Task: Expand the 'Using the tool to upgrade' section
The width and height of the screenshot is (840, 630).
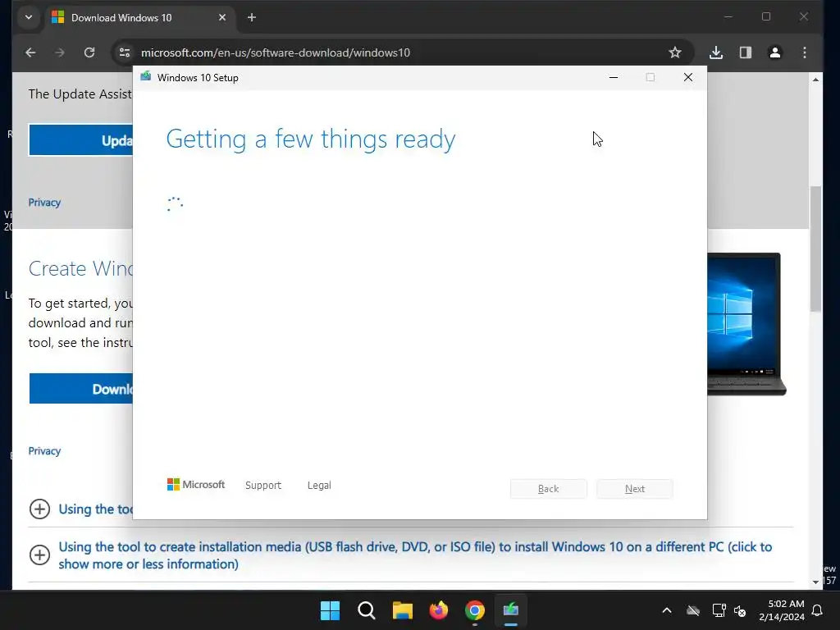Action: click(x=39, y=509)
